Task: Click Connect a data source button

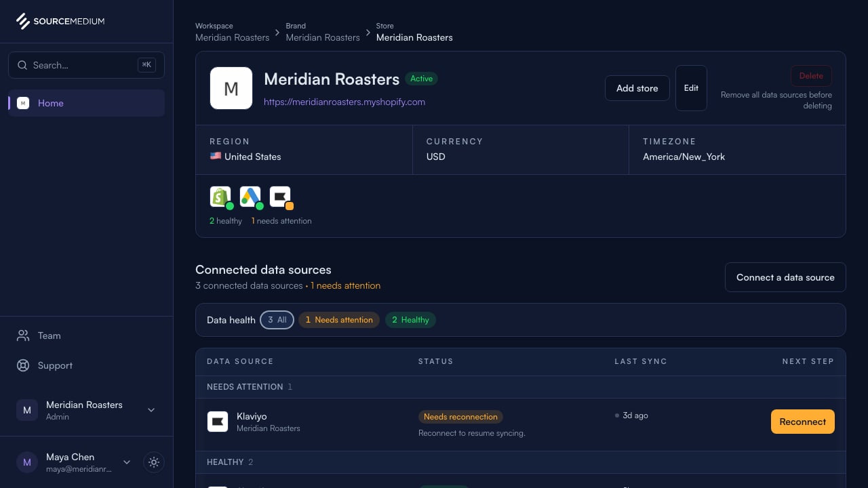Action: coord(785,277)
